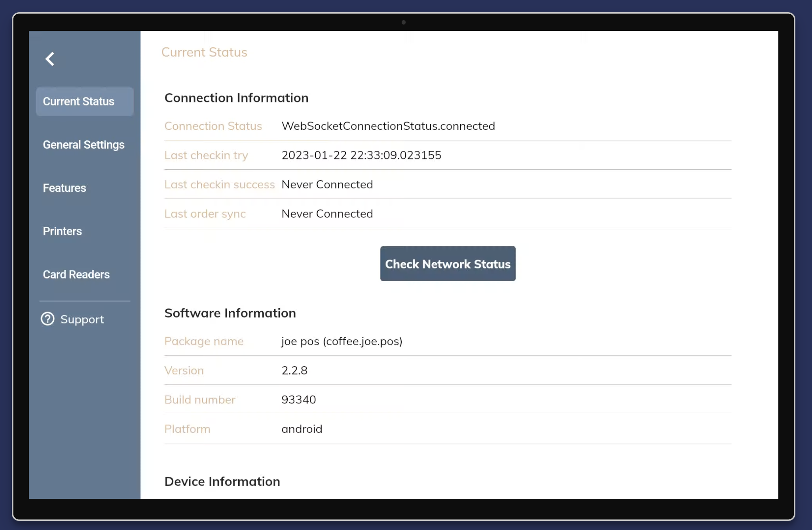Click the Current Status page title
Viewport: 812px width, 530px height.
[x=204, y=52]
